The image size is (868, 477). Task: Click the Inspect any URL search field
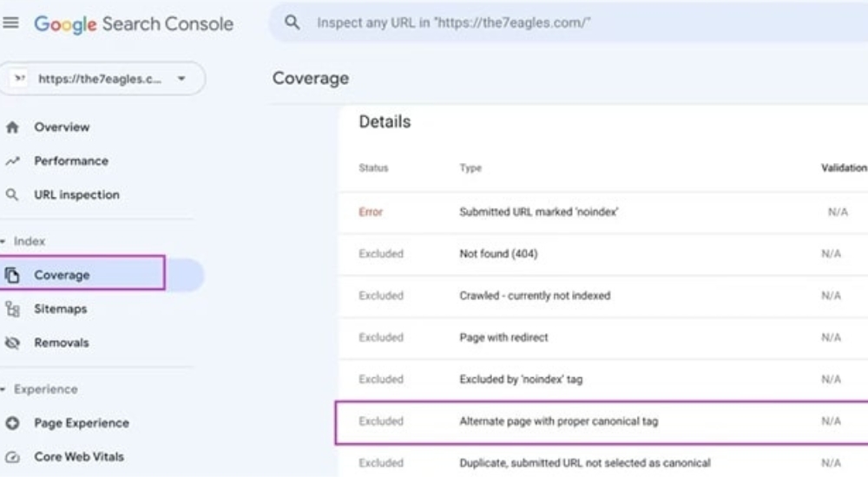click(x=521, y=23)
